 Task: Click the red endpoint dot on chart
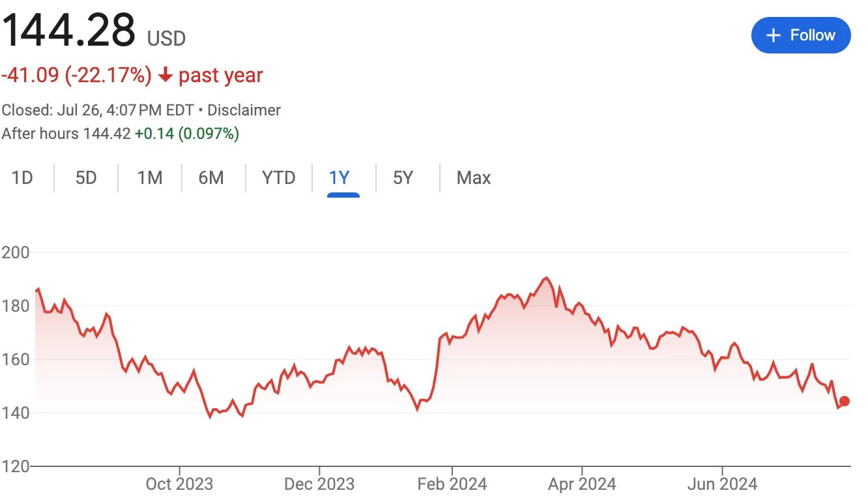844,401
